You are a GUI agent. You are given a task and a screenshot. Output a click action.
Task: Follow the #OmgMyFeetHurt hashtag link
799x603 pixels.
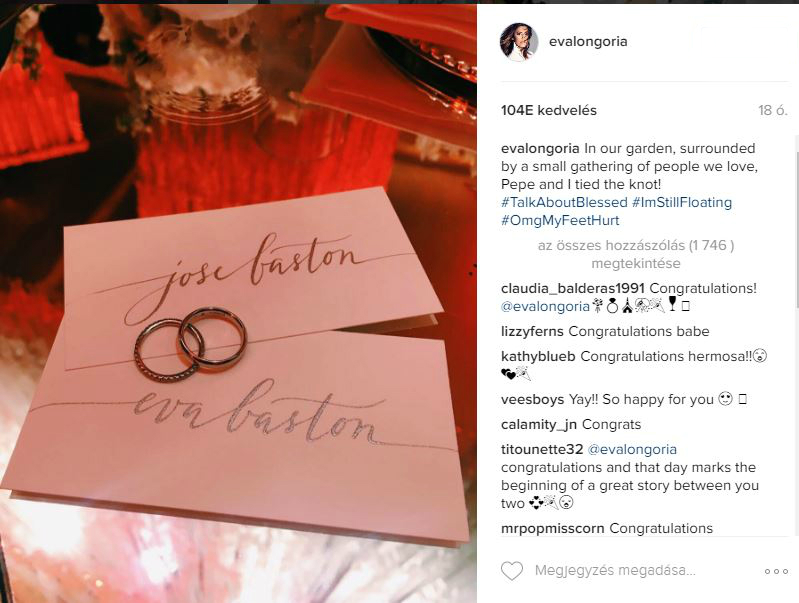pyautogui.click(x=560, y=221)
